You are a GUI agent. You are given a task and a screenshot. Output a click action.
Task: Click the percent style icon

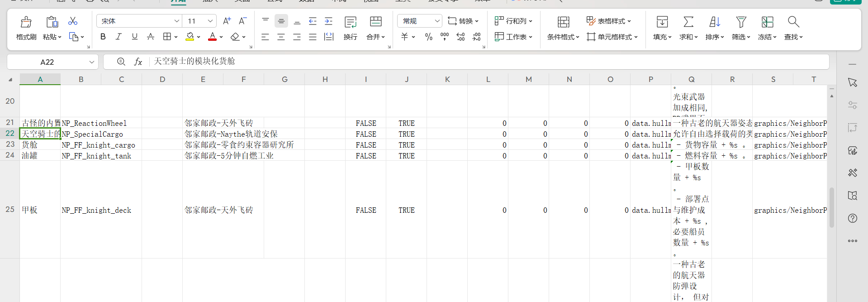pyautogui.click(x=428, y=37)
